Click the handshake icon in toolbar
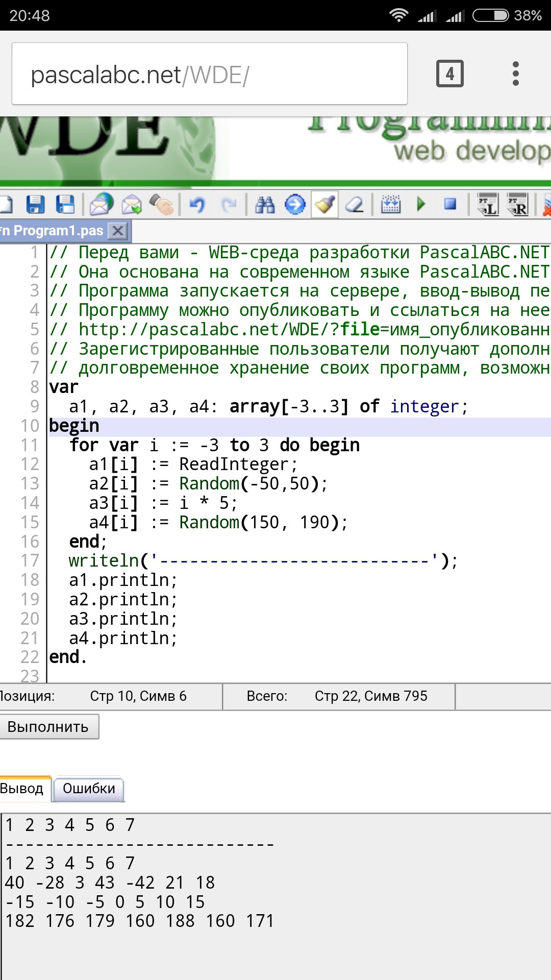551x980 pixels. 162,205
